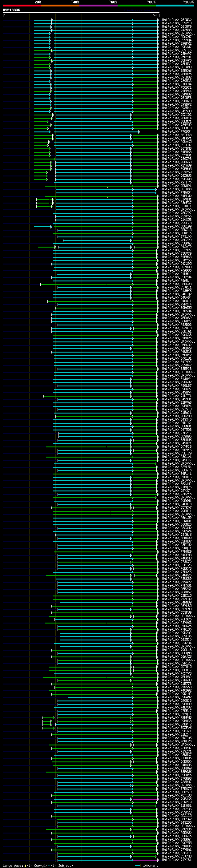Open hit UniRef100_B1JQV4
The image size is (197, 868).
tap(177, 379)
